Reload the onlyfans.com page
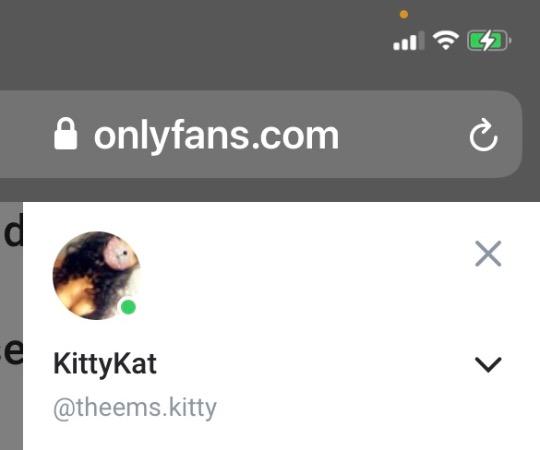The height and width of the screenshot is (450, 540). pos(484,135)
